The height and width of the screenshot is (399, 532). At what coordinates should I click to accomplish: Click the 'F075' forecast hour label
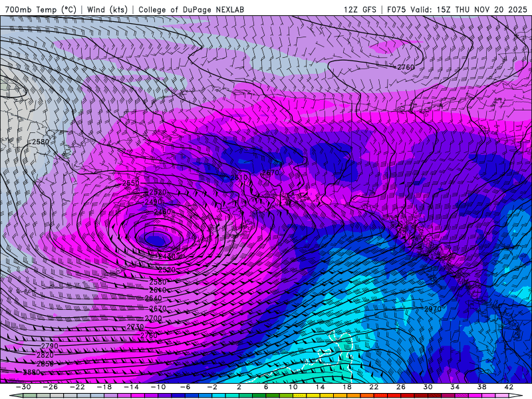(396, 10)
